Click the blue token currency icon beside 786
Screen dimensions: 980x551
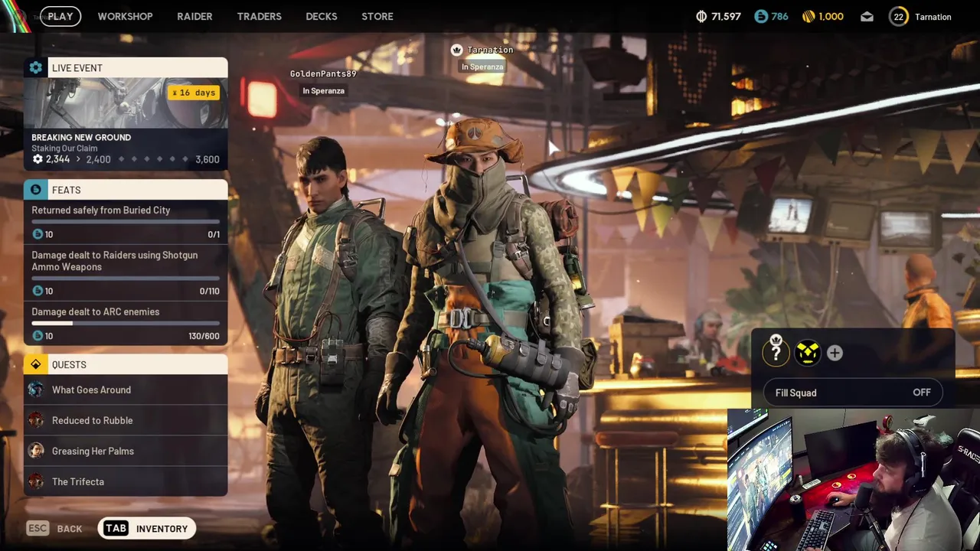click(760, 16)
